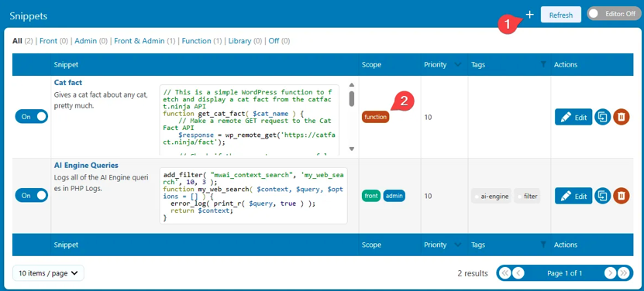Image resolution: width=644 pixels, height=291 pixels.
Task: Click the "2 results" count text
Action: [x=473, y=273]
